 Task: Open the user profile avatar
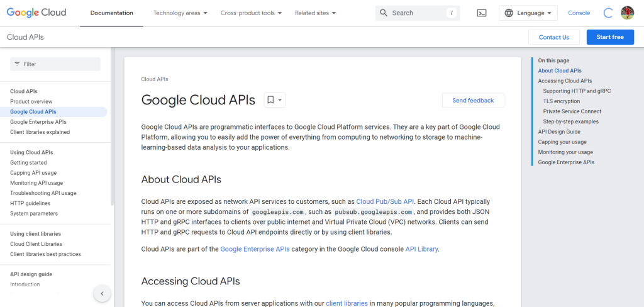(x=627, y=13)
